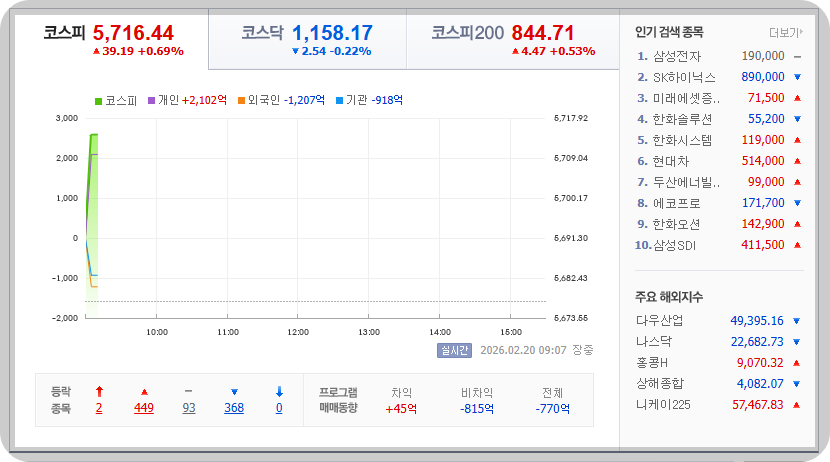Screen dimensions: 830x462
Task: Click the down arrow beside 한화솔루션 price
Action: [x=798, y=119]
